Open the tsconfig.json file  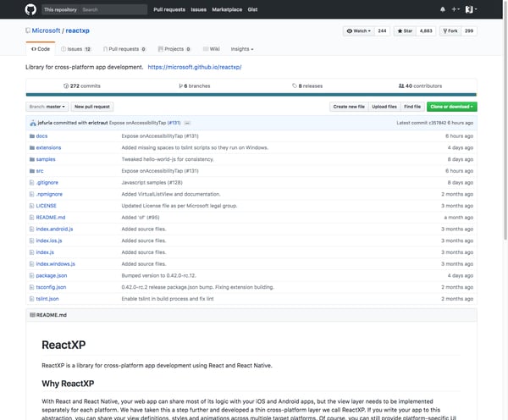coord(51,287)
